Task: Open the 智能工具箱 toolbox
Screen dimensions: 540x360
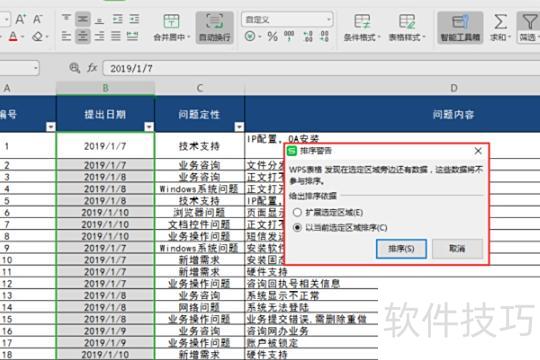Action: click(460, 28)
